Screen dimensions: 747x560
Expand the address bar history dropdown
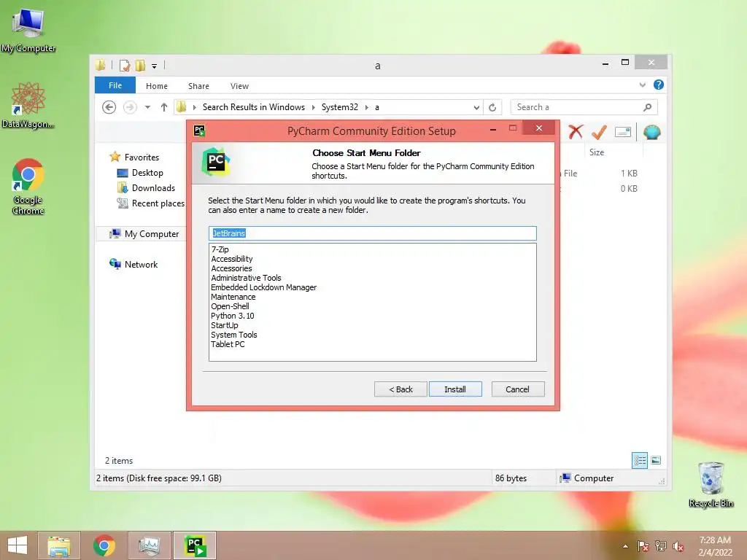click(x=476, y=108)
